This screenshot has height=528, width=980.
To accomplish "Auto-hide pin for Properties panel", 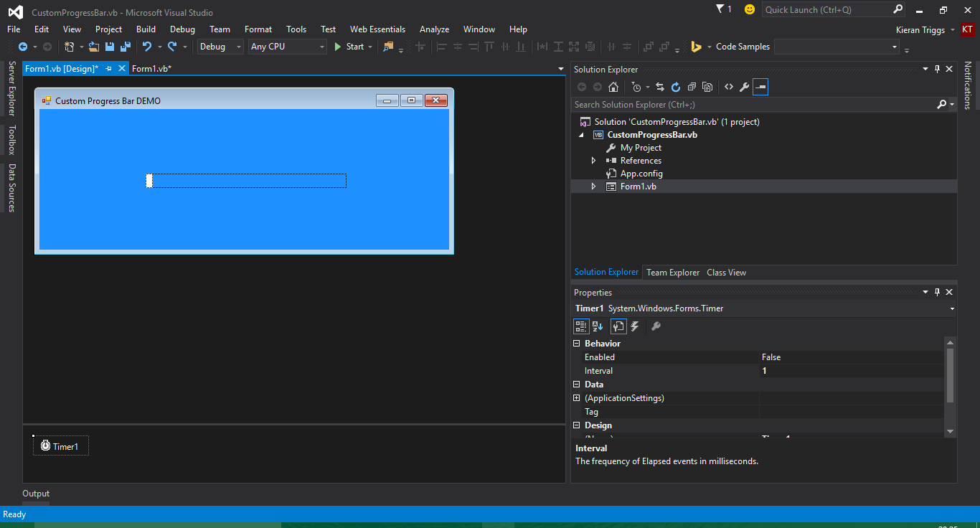I will (x=937, y=292).
